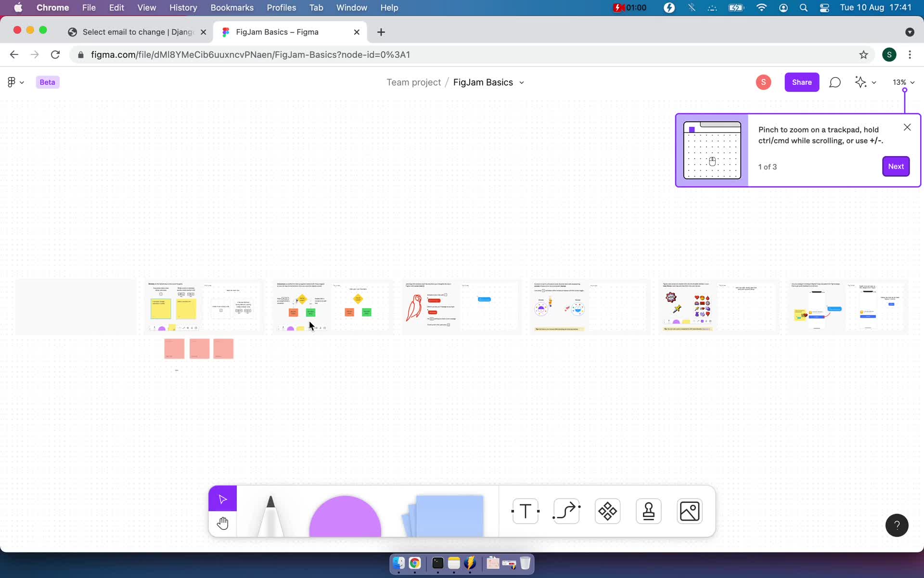Click Share to invite collaborators
The width and height of the screenshot is (924, 578).
pyautogui.click(x=802, y=81)
